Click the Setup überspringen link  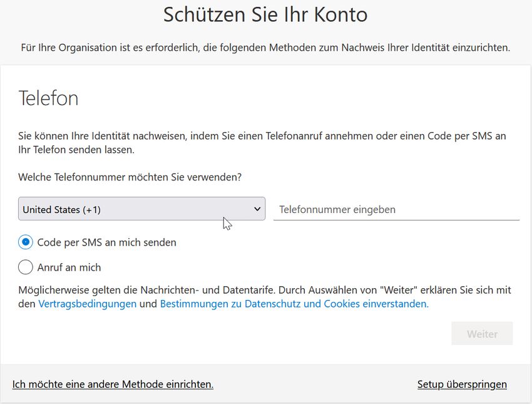[462, 384]
